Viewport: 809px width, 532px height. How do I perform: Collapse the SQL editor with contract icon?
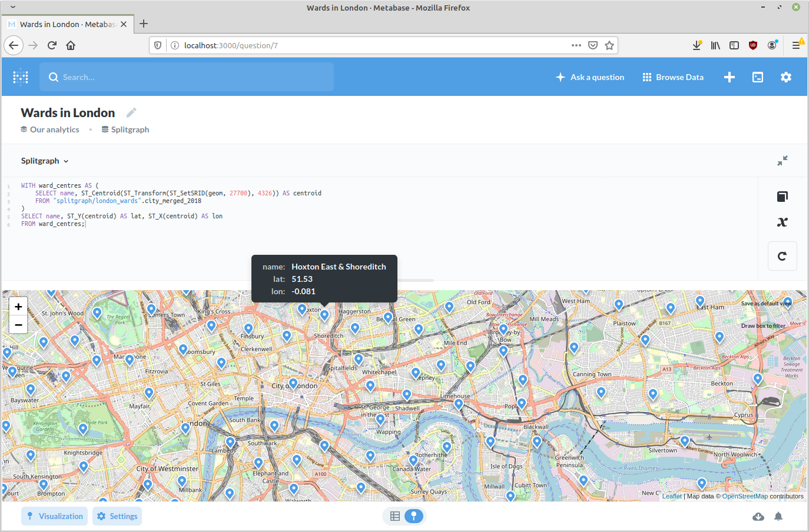783,161
